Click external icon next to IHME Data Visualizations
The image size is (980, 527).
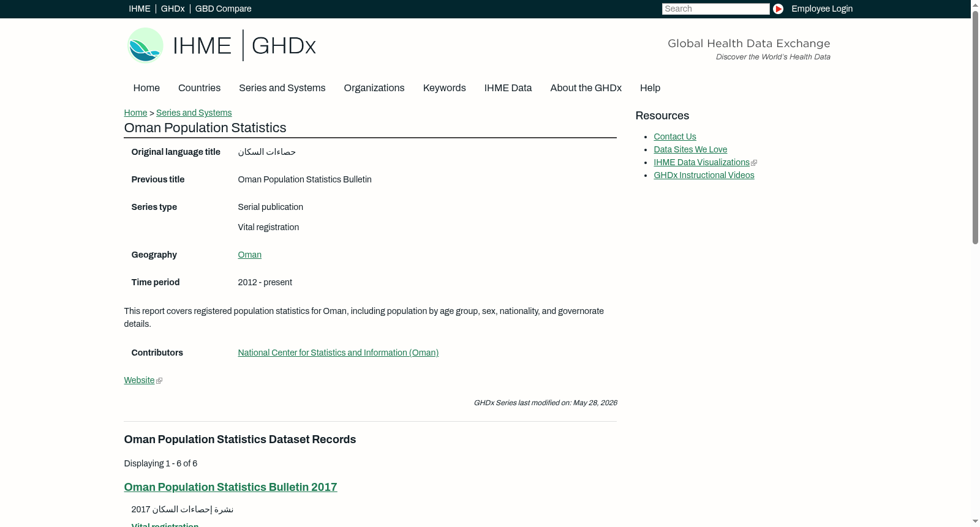coord(754,163)
